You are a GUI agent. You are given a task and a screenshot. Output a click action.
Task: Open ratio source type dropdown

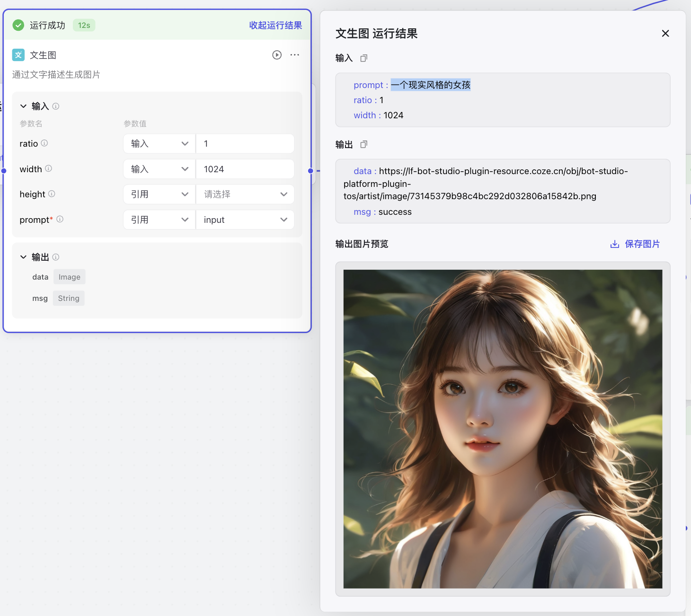tap(159, 144)
